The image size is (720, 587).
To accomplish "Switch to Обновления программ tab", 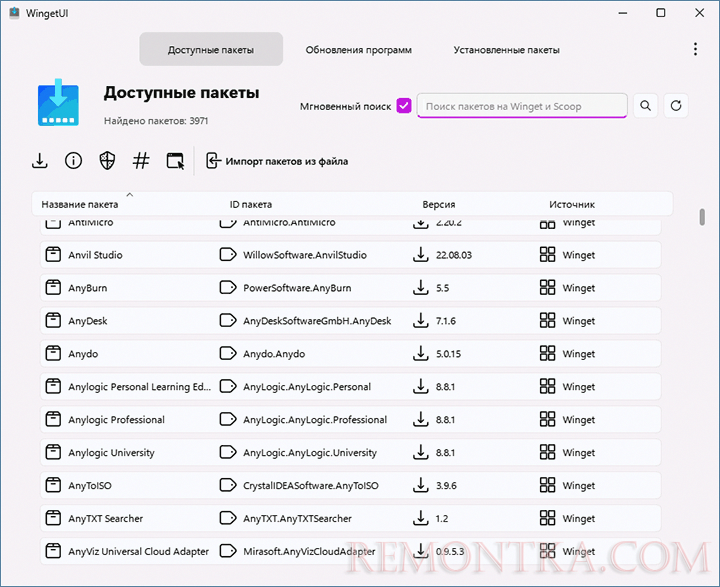I will pos(359,50).
